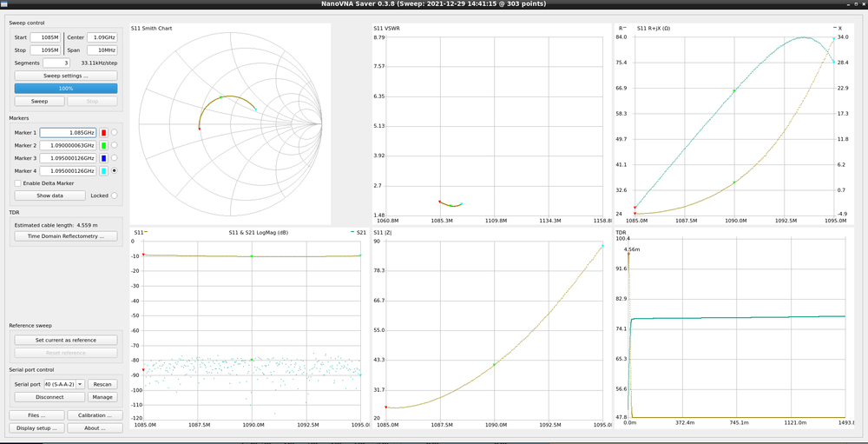Select the Marker 3 radio button

tap(115, 158)
